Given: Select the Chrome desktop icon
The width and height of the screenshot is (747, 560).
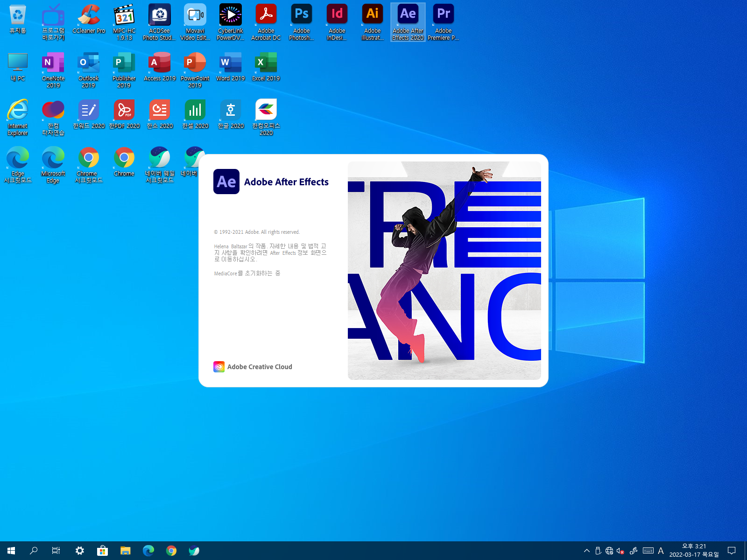Looking at the screenshot, I should click(124, 162).
